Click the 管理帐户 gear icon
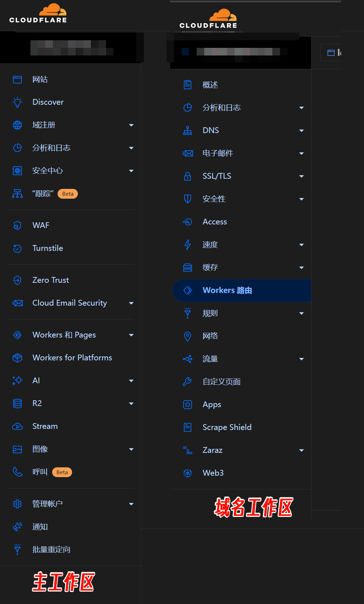Image resolution: width=364 pixels, height=604 pixels. pos(17,504)
